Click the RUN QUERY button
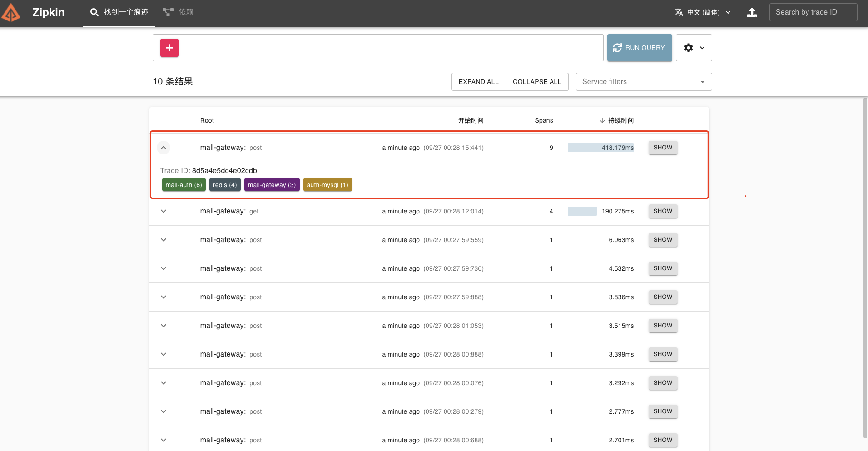868x451 pixels. pyautogui.click(x=640, y=48)
